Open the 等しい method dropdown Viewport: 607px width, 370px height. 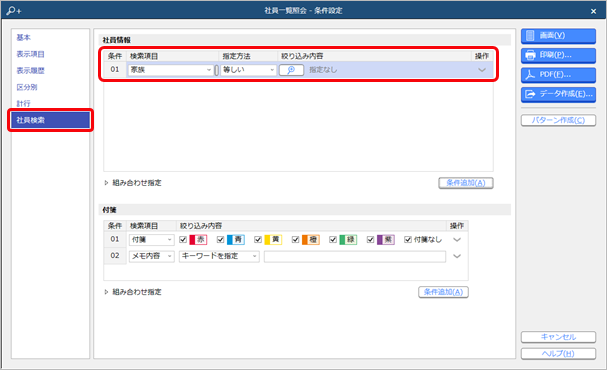click(x=248, y=70)
